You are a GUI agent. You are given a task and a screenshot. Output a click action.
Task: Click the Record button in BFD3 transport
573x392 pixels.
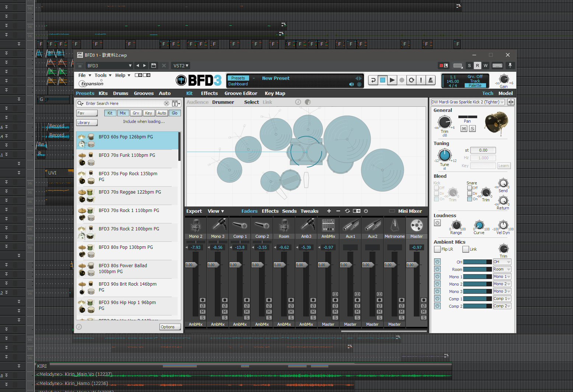(402, 80)
